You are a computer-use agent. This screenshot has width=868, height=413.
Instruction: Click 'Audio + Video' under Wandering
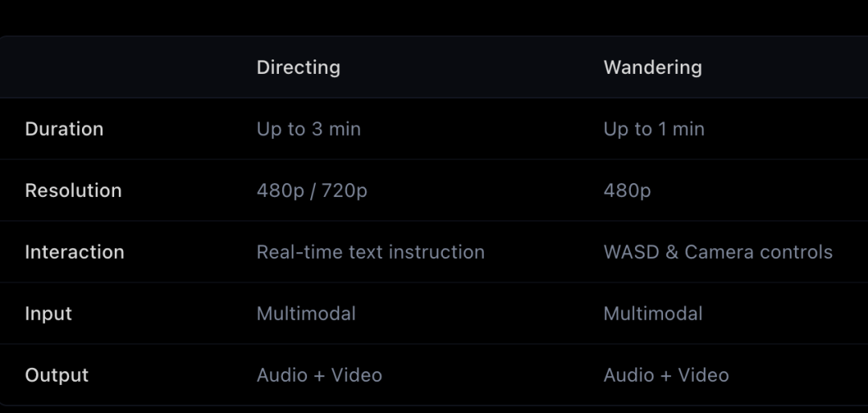pyautogui.click(x=666, y=375)
